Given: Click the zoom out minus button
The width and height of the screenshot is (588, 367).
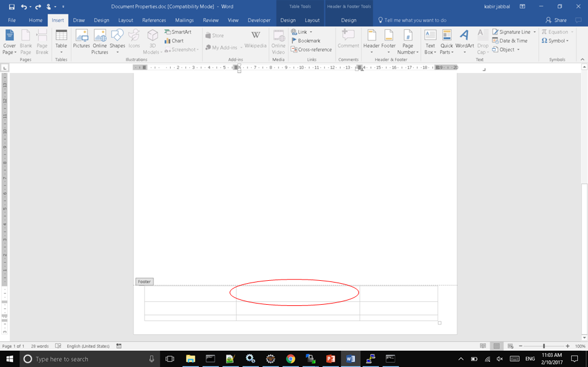Looking at the screenshot, I should click(x=520, y=346).
